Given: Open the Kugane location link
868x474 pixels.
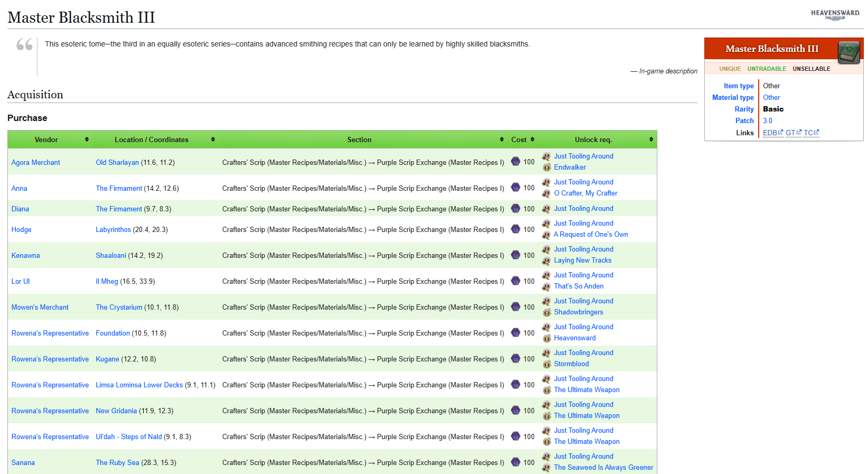Looking at the screenshot, I should point(108,359).
